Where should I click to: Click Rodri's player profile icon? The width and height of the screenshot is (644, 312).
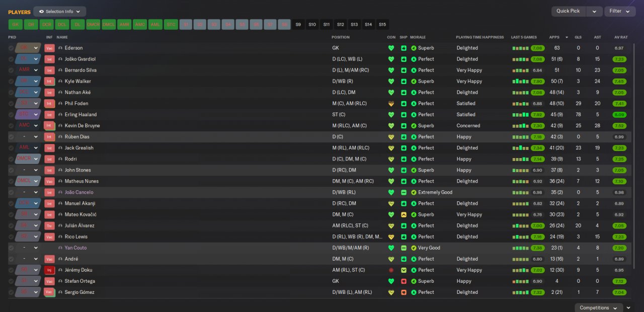[60, 159]
